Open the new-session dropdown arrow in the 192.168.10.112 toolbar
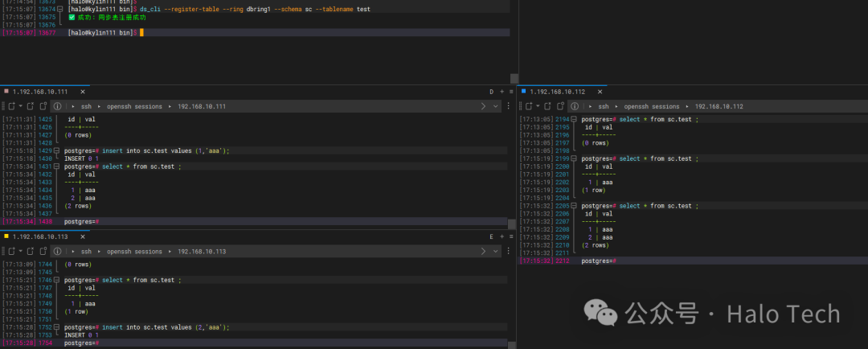Viewport: 868px width, 349px height. coord(538,106)
